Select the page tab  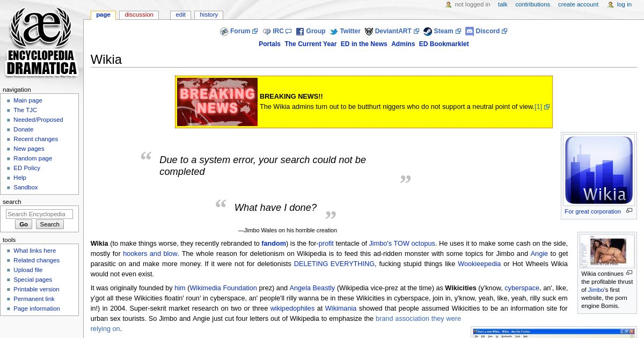(103, 14)
